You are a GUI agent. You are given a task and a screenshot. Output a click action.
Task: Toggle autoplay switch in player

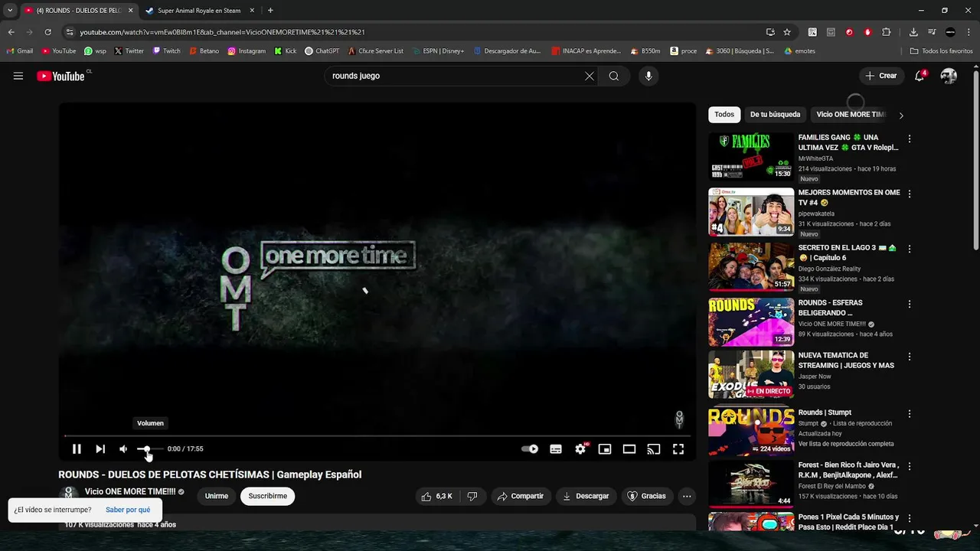(530, 449)
